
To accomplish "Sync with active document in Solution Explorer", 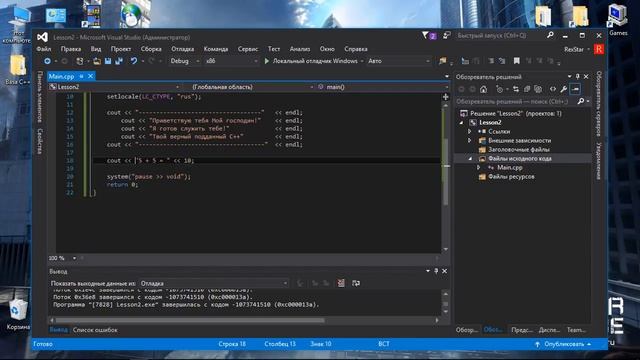I will (x=516, y=89).
